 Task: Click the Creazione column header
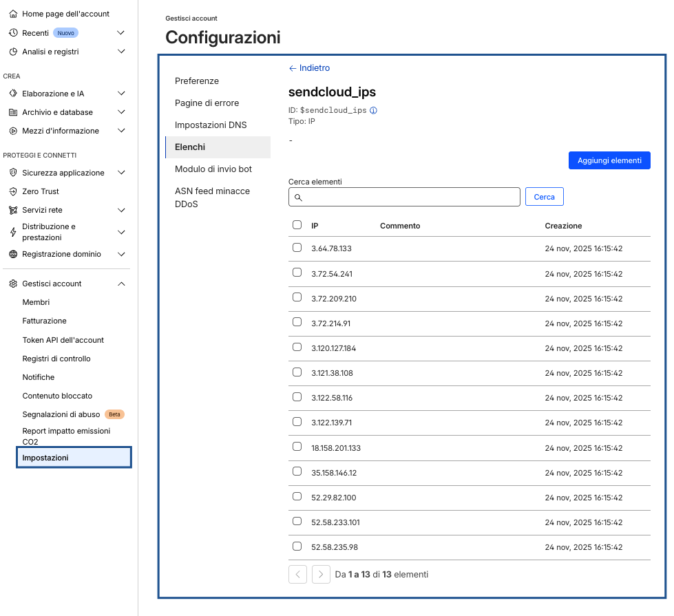563,226
